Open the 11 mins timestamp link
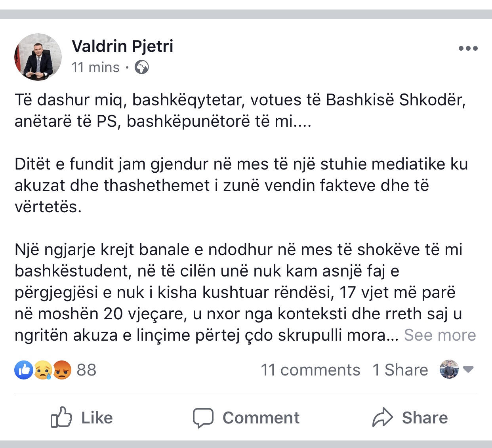492x448 pixels. pyautogui.click(x=95, y=67)
